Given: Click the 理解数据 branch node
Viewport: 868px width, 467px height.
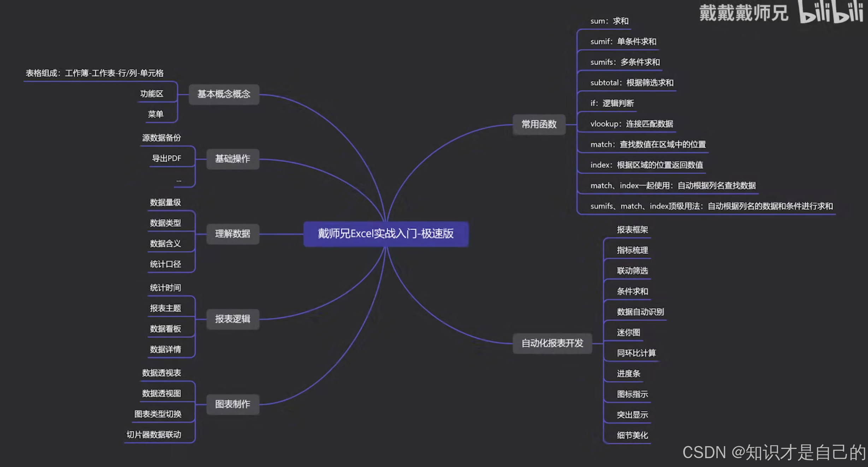Looking at the screenshot, I should point(232,234).
